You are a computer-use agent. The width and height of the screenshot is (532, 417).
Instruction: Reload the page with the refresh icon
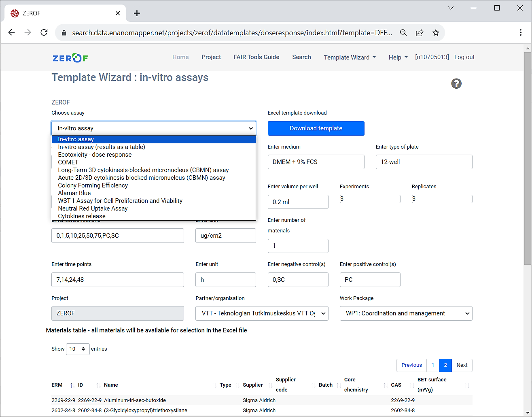(44, 33)
